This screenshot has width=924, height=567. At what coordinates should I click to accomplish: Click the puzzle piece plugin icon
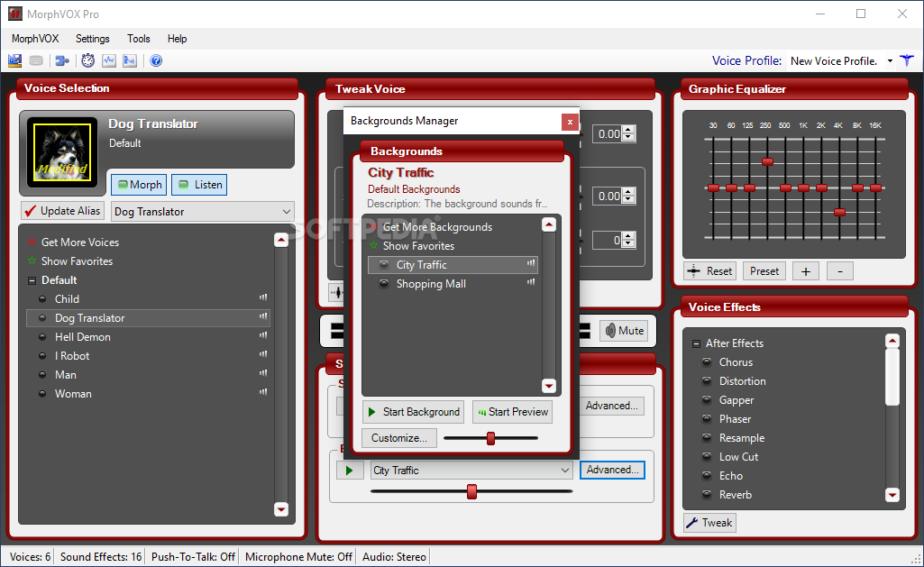pyautogui.click(x=62, y=60)
